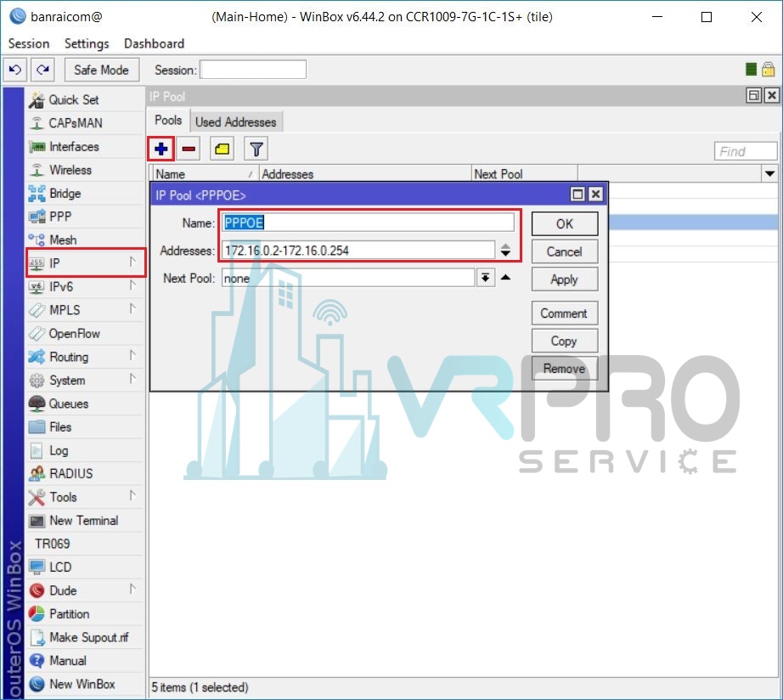The height and width of the screenshot is (700, 783).
Task: Expand the Dude submenu
Action: coord(132,589)
